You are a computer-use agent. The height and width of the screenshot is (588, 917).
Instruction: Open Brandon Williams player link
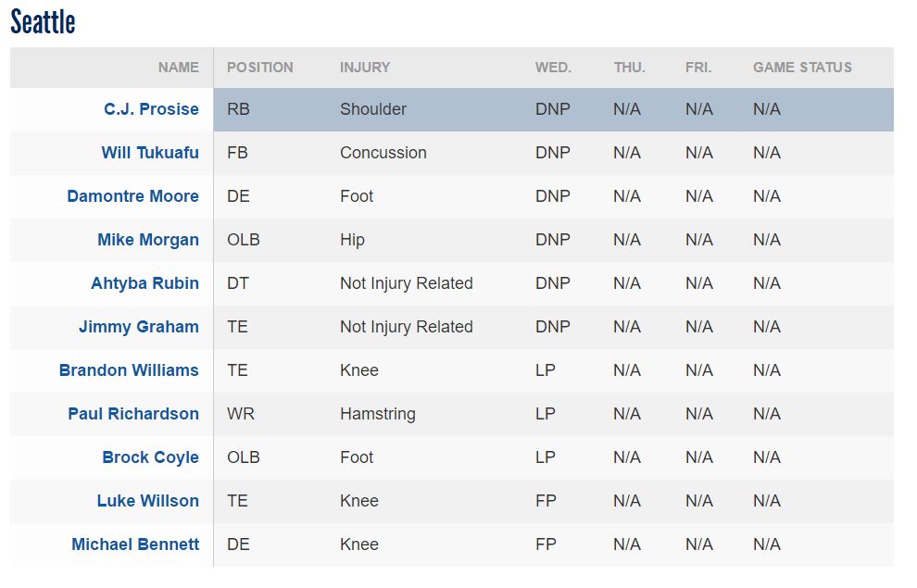click(x=130, y=370)
